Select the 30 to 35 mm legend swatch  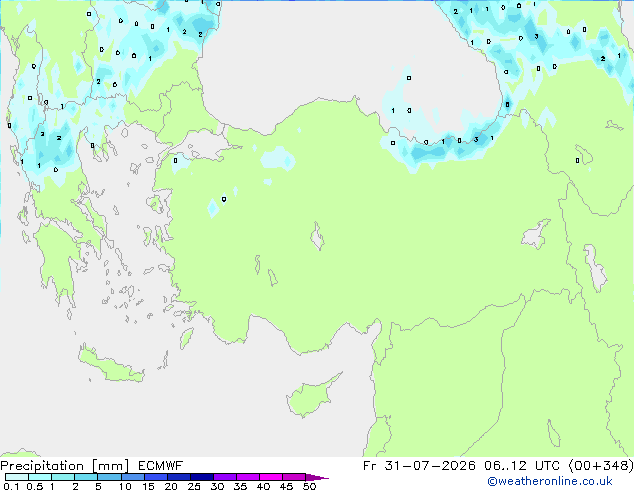coord(225,477)
